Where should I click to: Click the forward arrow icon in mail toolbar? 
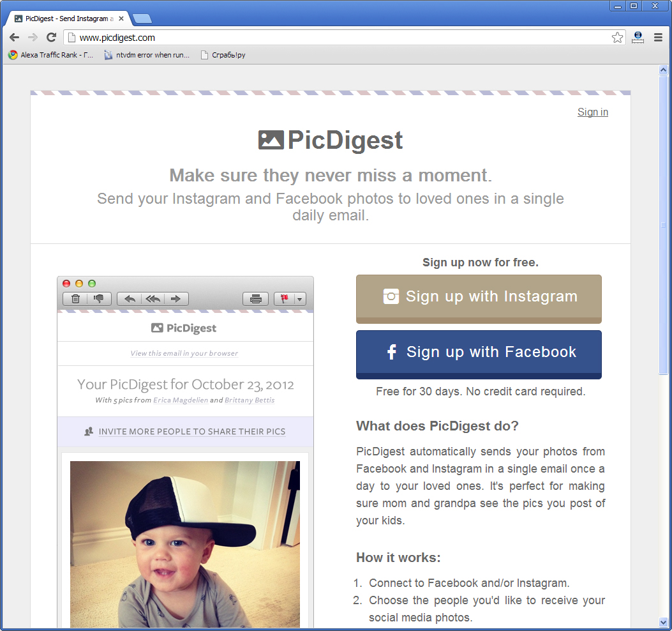click(x=175, y=299)
